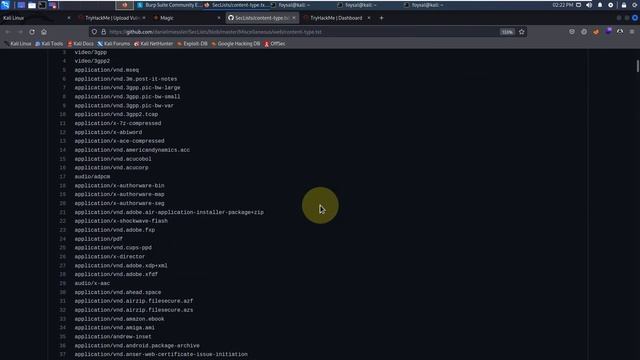Click the line application/vnd.3m.post-it-notes
Screen dimensions: 640x360
[126, 79]
